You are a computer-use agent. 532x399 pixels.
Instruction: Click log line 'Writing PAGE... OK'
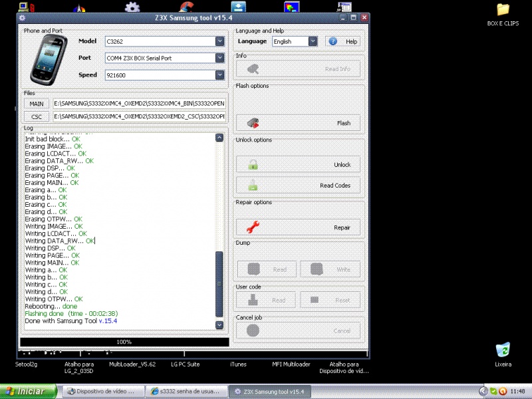pyautogui.click(x=53, y=255)
